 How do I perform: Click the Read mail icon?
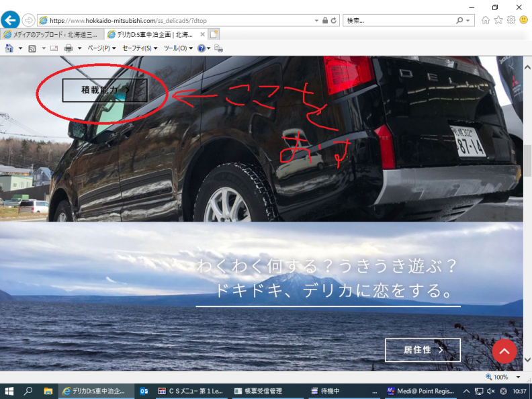tap(54, 48)
